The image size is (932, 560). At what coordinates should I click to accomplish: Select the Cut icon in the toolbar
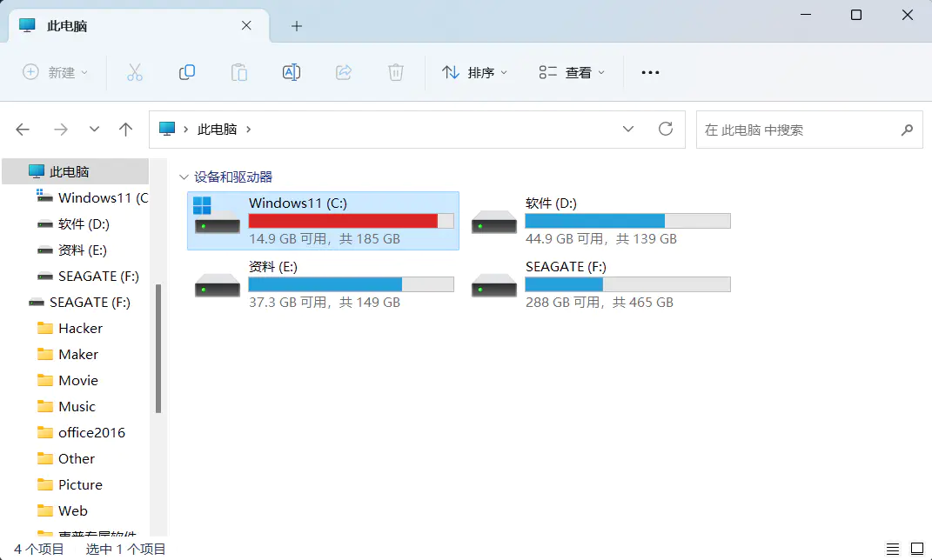coord(135,72)
